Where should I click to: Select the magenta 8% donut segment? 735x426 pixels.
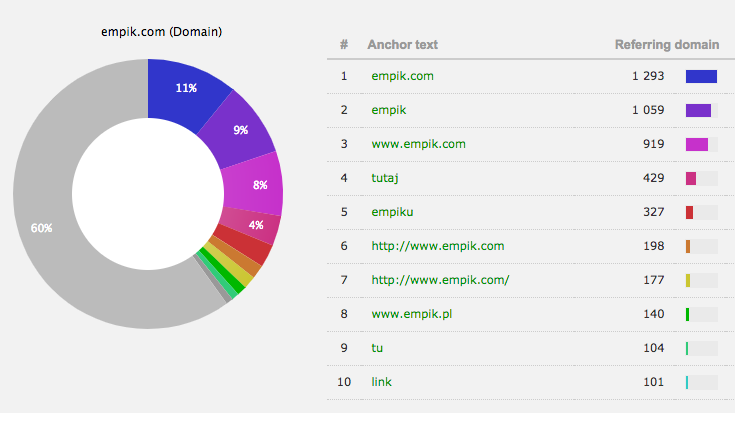coord(262,184)
